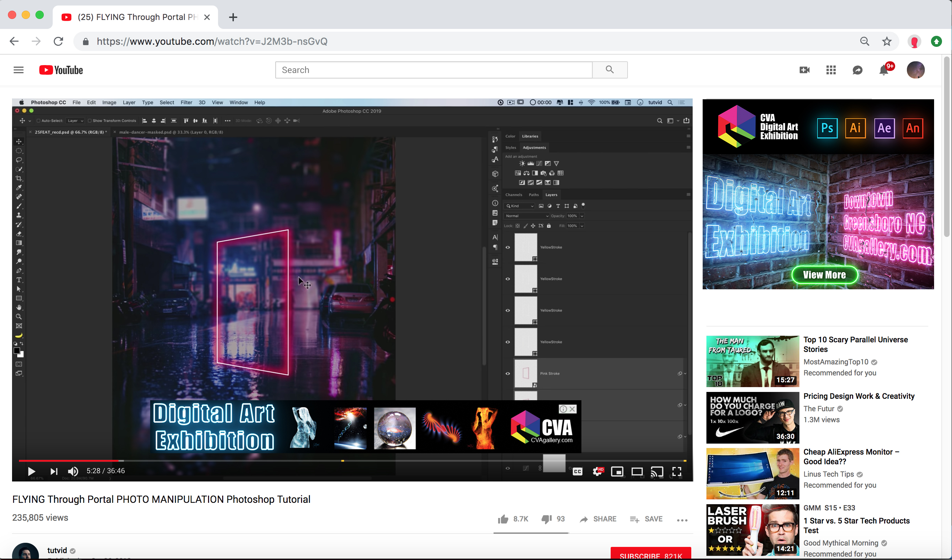Open YouTube notifications bell

coord(884,70)
